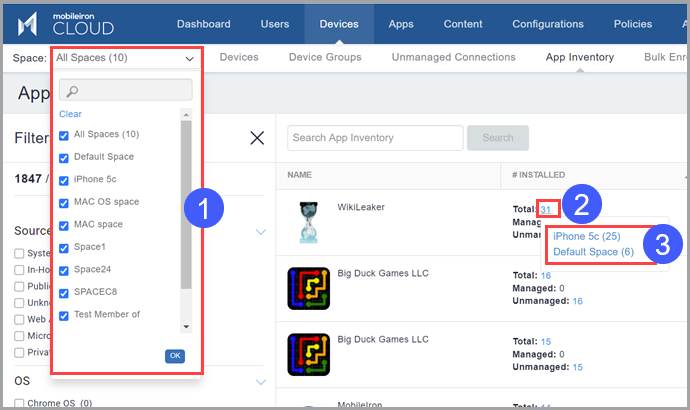Click the Search App Inventory field
The width and height of the screenshot is (690, 410).
374,138
